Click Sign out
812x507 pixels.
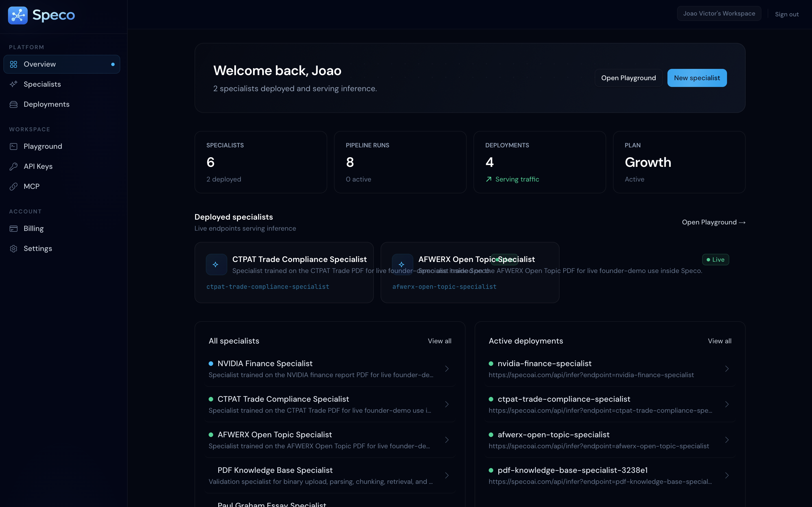click(x=787, y=14)
